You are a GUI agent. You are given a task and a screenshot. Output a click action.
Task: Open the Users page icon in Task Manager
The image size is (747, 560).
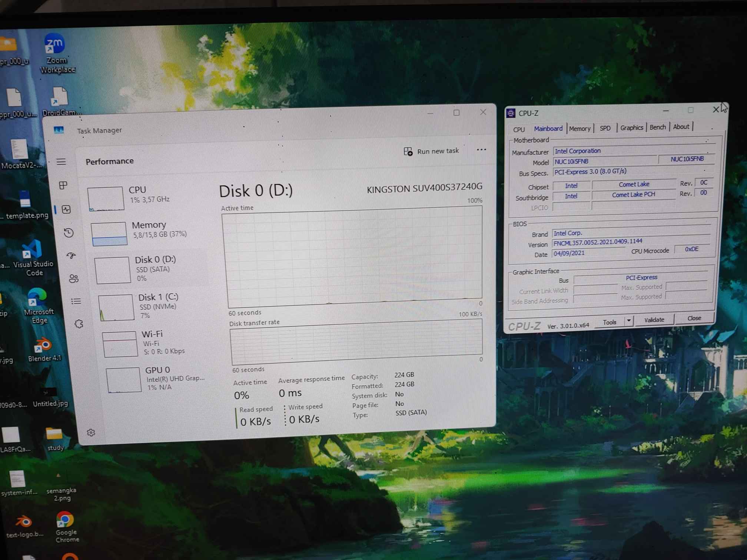tap(74, 279)
